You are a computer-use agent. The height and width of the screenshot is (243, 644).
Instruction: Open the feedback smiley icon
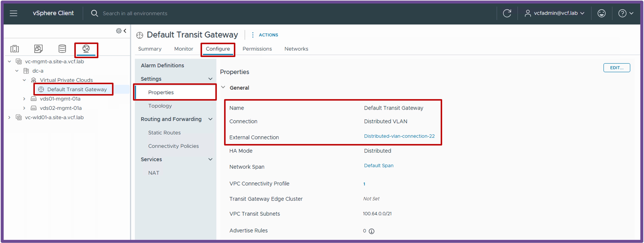click(x=601, y=13)
